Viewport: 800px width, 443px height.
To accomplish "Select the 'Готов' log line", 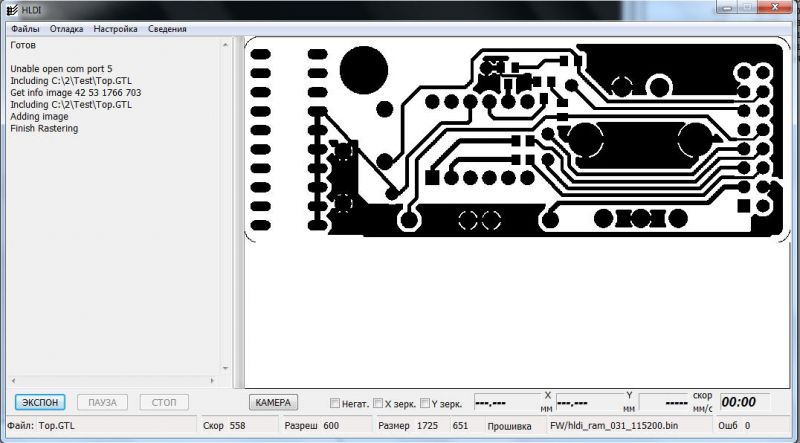I will 23,45.
